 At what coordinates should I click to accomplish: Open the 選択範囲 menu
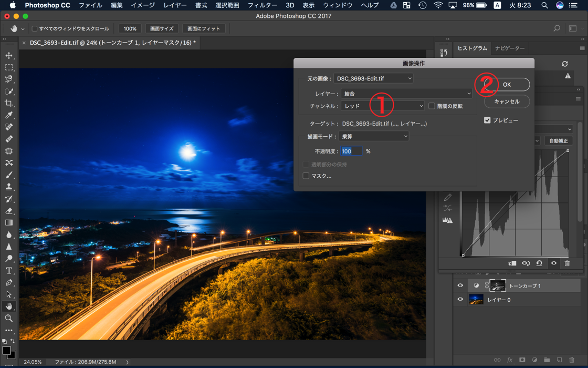click(x=227, y=5)
